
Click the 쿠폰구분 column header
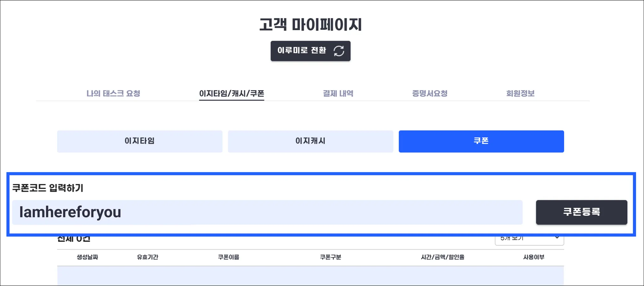pyautogui.click(x=330, y=257)
